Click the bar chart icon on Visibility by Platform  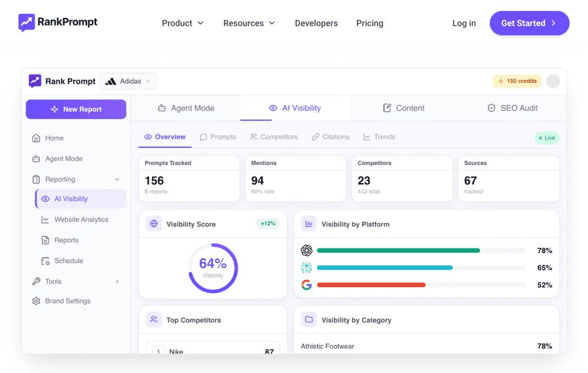[x=309, y=224]
